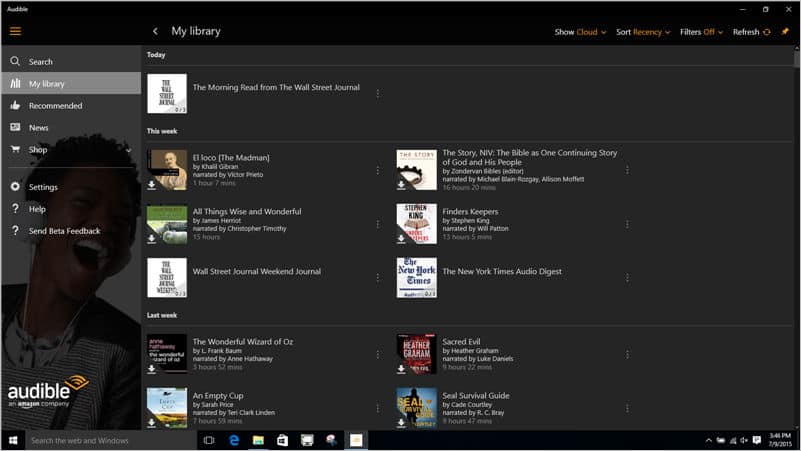Show hidden system tray icons

709,440
